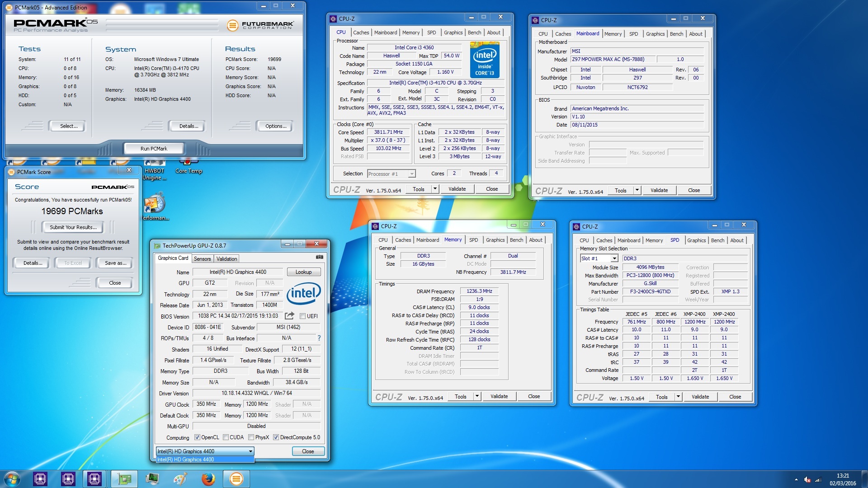Open the HWBOT Unigine desktop shortcut
Viewport: 868px width, 488px height.
[x=155, y=169]
